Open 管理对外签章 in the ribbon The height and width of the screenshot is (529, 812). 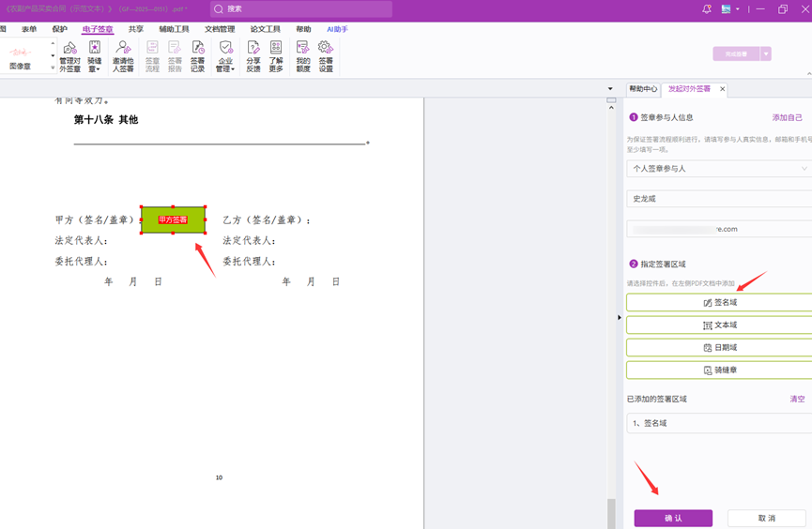tap(70, 56)
